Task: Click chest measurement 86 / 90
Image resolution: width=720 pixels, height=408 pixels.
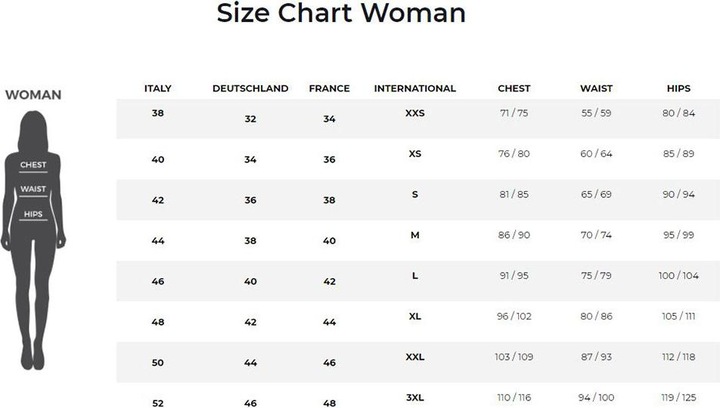Action: point(514,235)
